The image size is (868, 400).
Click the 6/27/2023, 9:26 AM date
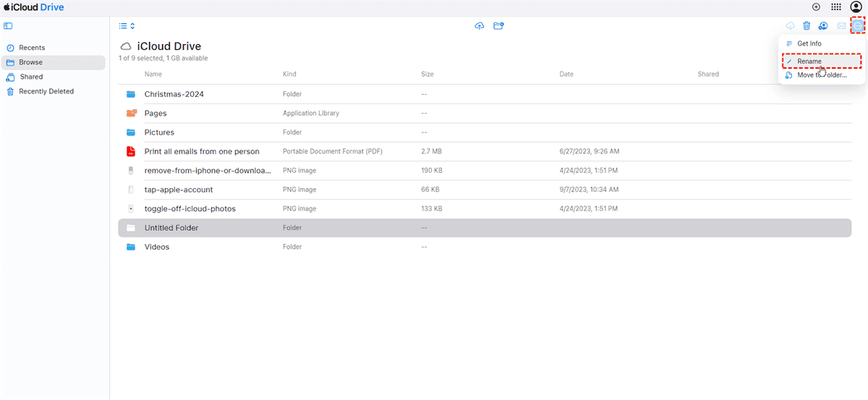[x=589, y=151]
